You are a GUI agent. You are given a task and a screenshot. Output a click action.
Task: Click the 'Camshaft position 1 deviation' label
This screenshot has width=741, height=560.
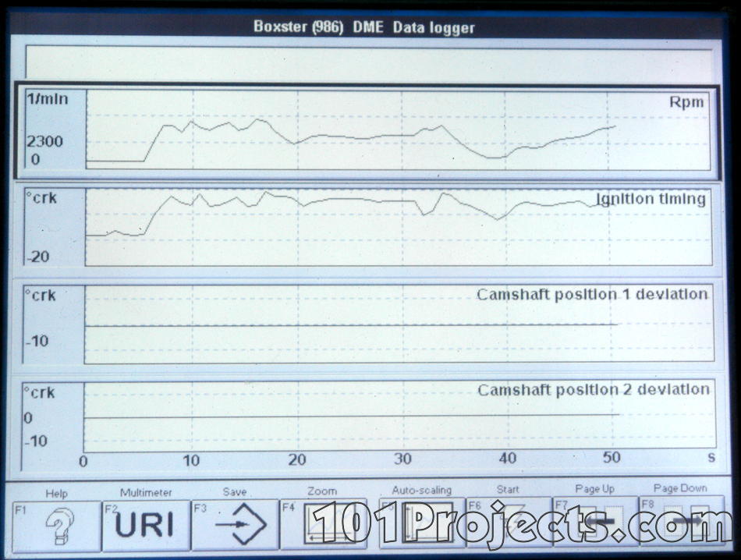pyautogui.click(x=592, y=294)
